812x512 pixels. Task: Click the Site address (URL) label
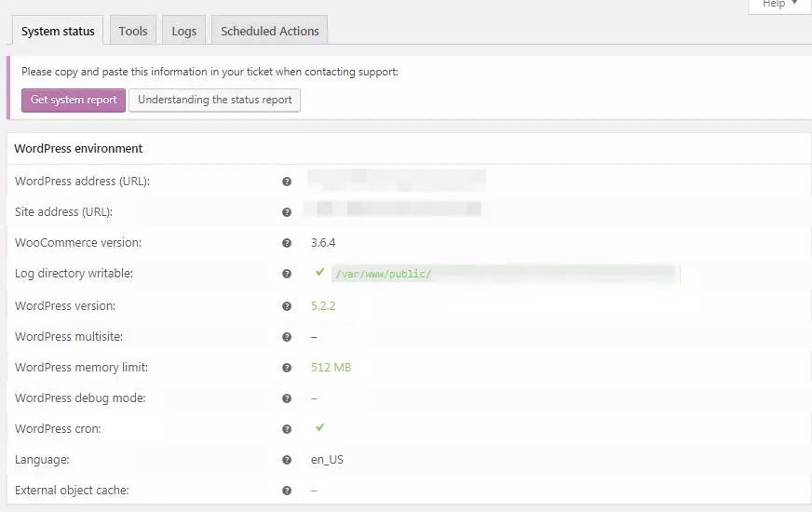click(63, 211)
